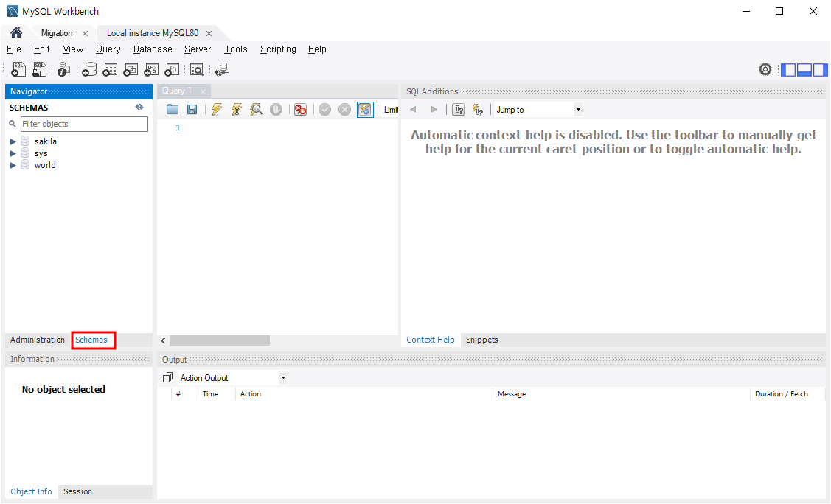Go back in SQL Additions help
This screenshot has width=831, height=504.
point(414,110)
